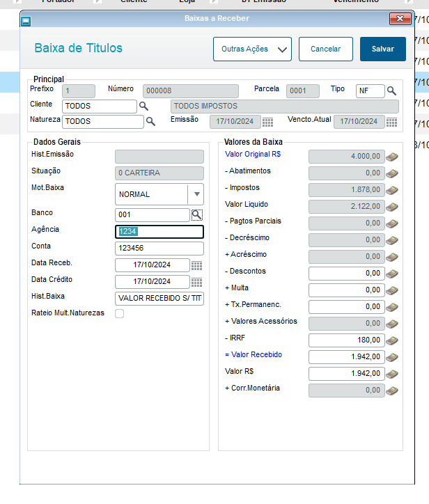
Task: Click the Valor Original R$ blue label
Action: pyautogui.click(x=253, y=155)
